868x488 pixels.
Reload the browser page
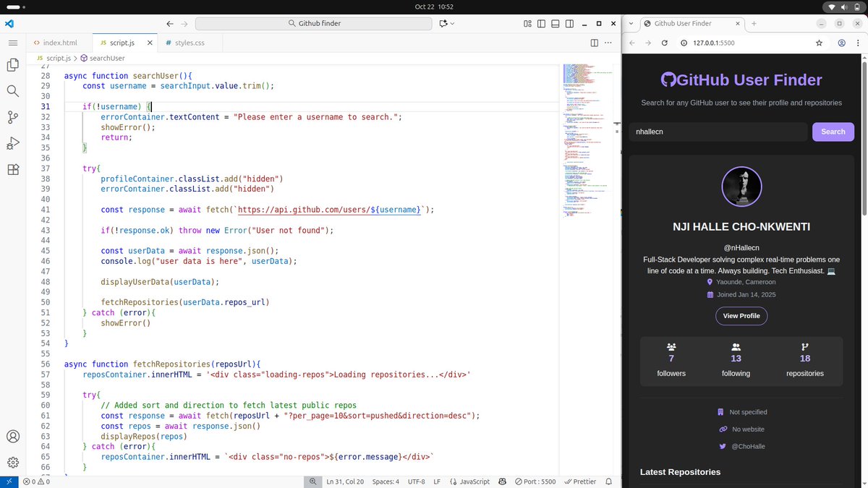pyautogui.click(x=664, y=43)
